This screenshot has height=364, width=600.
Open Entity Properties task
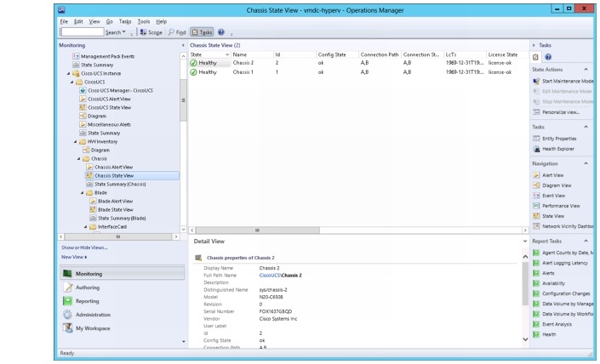tap(559, 138)
